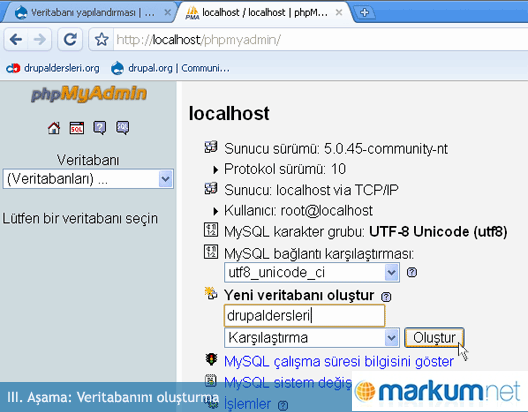Open MySQL çalışma süresi bilgisini göster link
Viewport: 528px width, 412px height.
339,362
